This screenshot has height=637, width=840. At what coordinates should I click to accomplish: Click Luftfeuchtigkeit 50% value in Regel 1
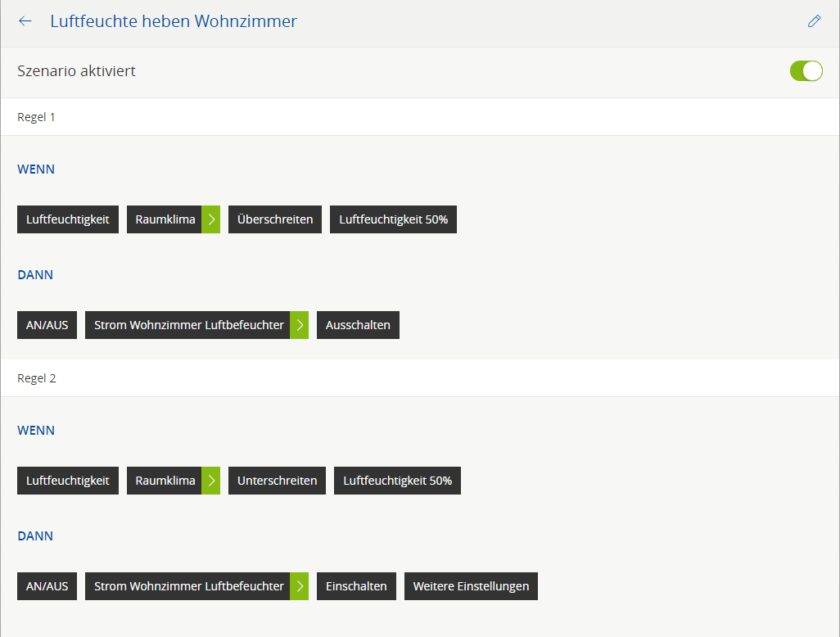click(393, 219)
